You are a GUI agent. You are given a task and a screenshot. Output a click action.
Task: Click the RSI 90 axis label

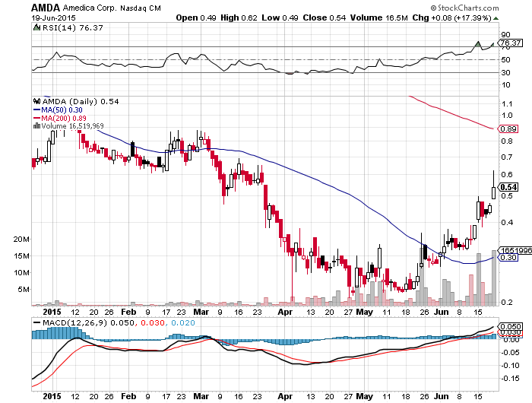click(x=505, y=35)
